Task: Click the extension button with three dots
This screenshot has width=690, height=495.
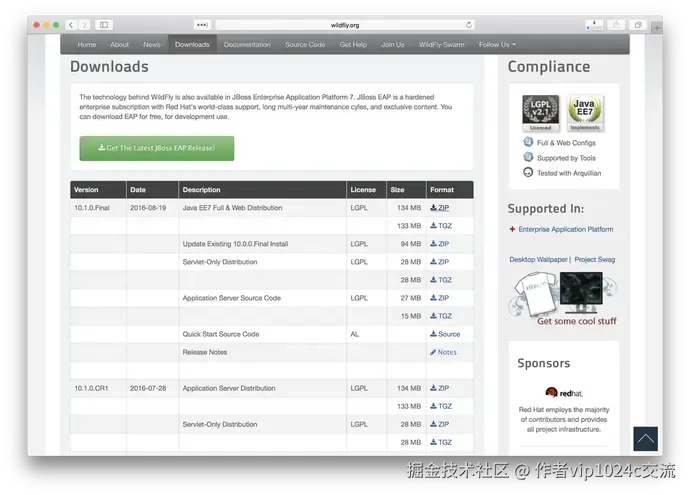Action: click(x=202, y=25)
